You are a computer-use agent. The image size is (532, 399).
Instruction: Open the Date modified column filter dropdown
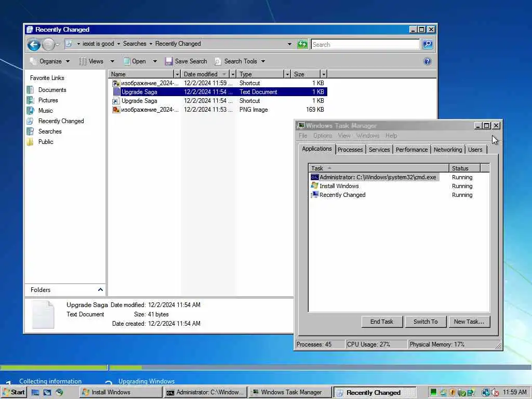pyautogui.click(x=232, y=74)
